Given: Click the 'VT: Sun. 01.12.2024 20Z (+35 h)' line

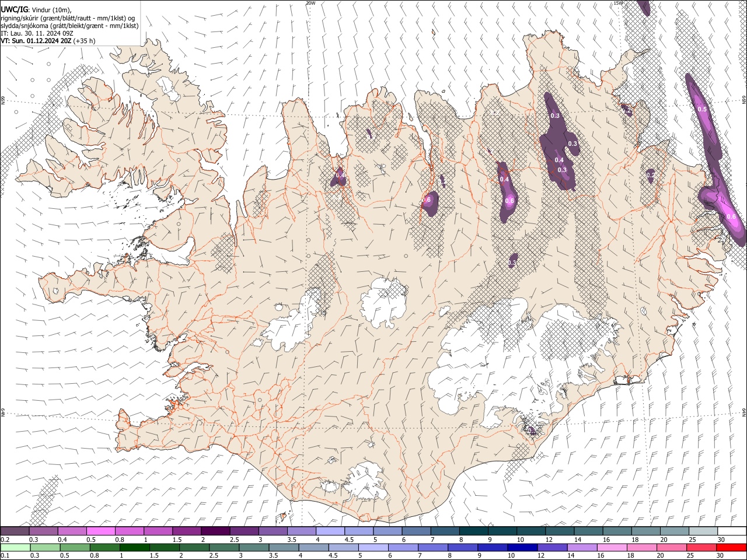Looking at the screenshot, I should point(48,41).
